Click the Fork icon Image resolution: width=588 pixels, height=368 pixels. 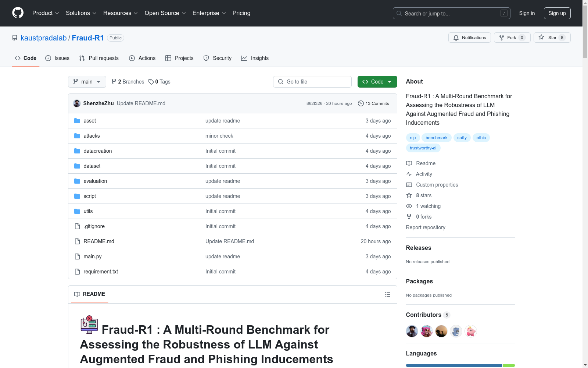click(502, 38)
